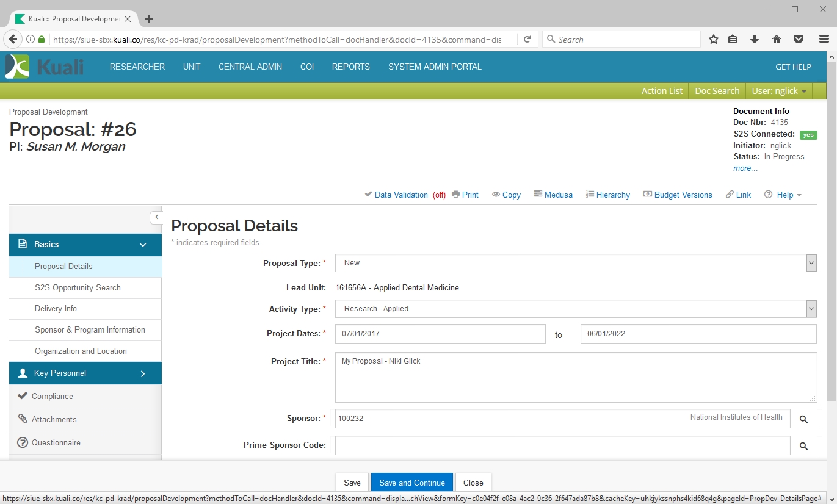Click the Print toolbar item
Viewport: 837px width, 504px height.
pos(465,195)
